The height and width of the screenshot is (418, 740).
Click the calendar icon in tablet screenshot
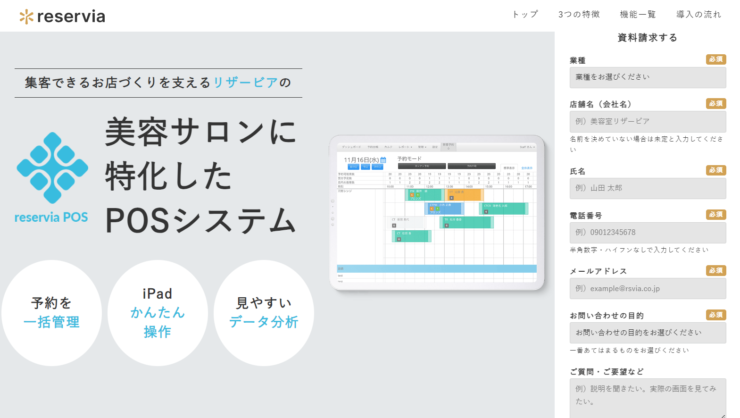click(383, 160)
